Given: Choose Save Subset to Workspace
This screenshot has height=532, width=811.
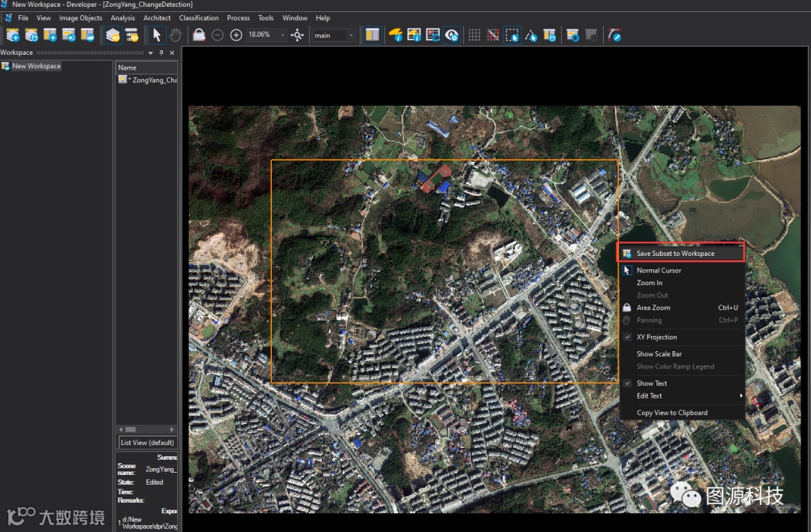Looking at the screenshot, I should tap(675, 254).
